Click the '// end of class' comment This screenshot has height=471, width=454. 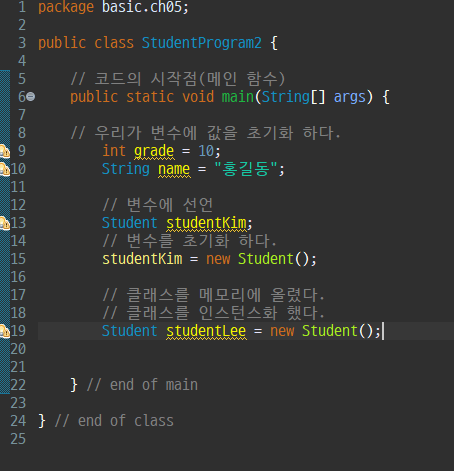(x=114, y=421)
